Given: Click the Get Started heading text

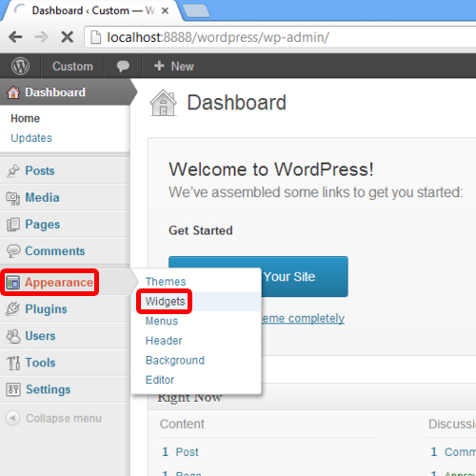Looking at the screenshot, I should coord(201,230).
